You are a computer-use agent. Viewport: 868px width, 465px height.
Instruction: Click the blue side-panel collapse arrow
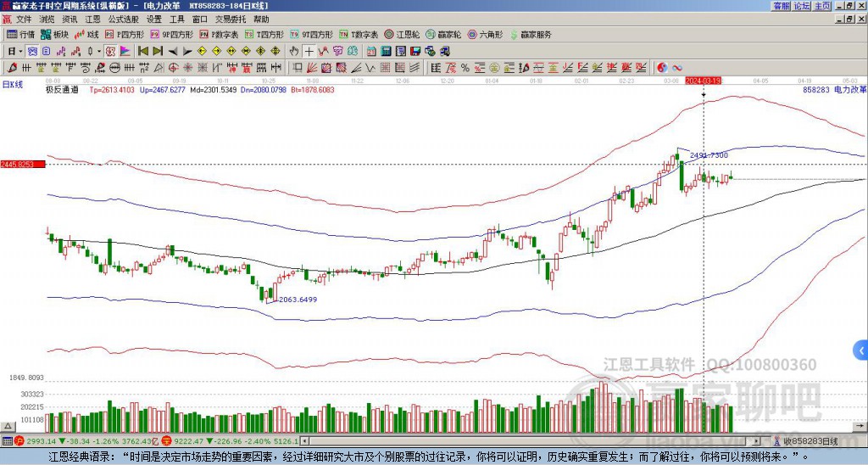[x=860, y=350]
